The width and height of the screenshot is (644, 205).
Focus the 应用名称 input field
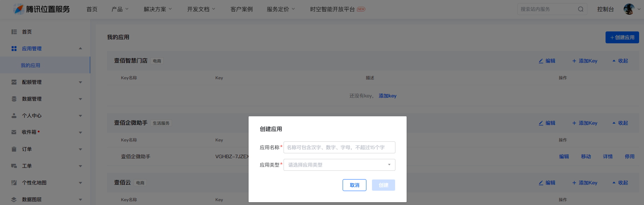339,147
